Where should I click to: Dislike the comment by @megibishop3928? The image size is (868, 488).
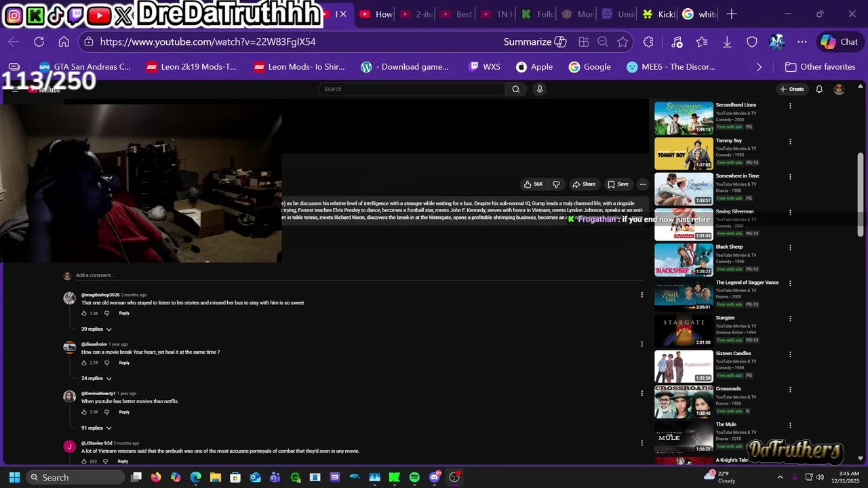click(106, 313)
